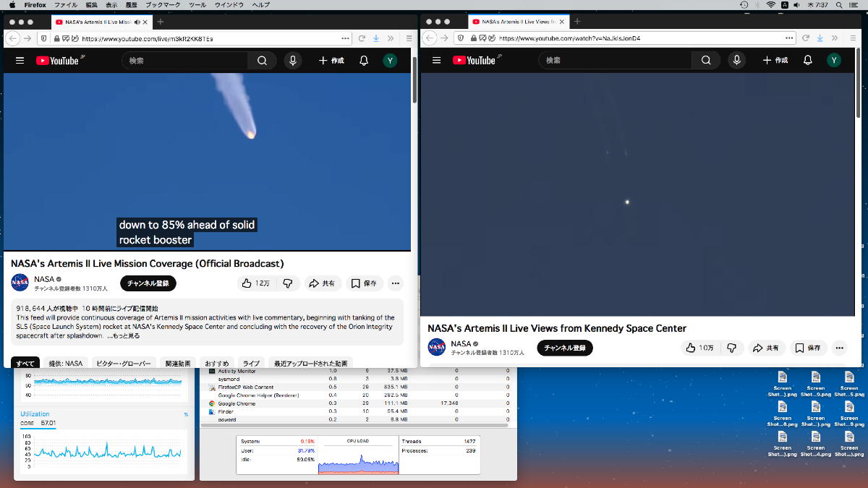Open page actions (…) in right URL bar
Image resolution: width=868 pixels, height=488 pixels.
click(791, 38)
